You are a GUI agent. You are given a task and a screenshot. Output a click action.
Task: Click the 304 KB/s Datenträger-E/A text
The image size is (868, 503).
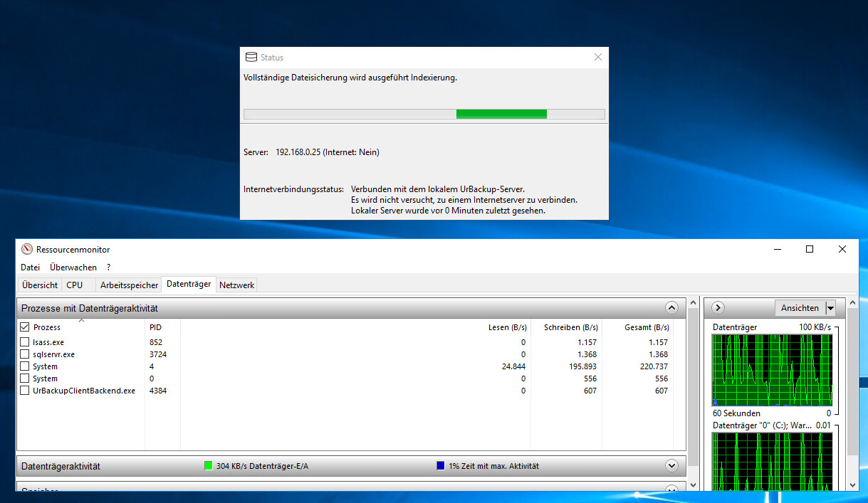pos(262,466)
